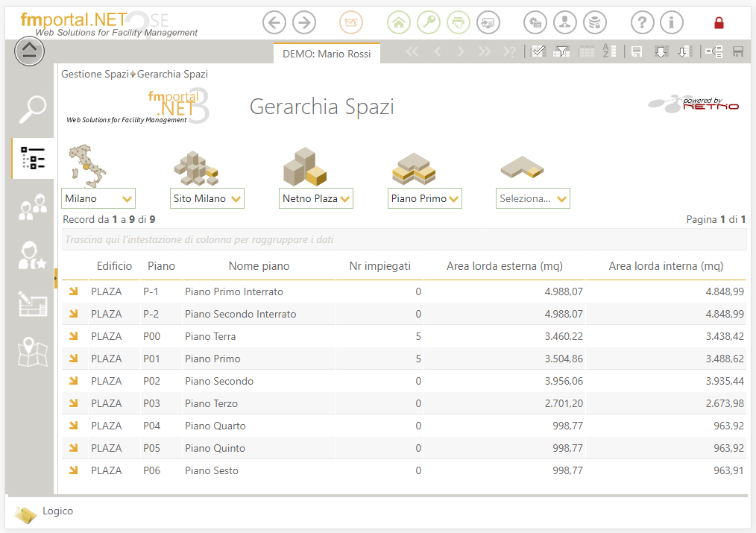Select the hierarchy list sidebar icon
This screenshot has height=533, width=756.
tap(33, 158)
